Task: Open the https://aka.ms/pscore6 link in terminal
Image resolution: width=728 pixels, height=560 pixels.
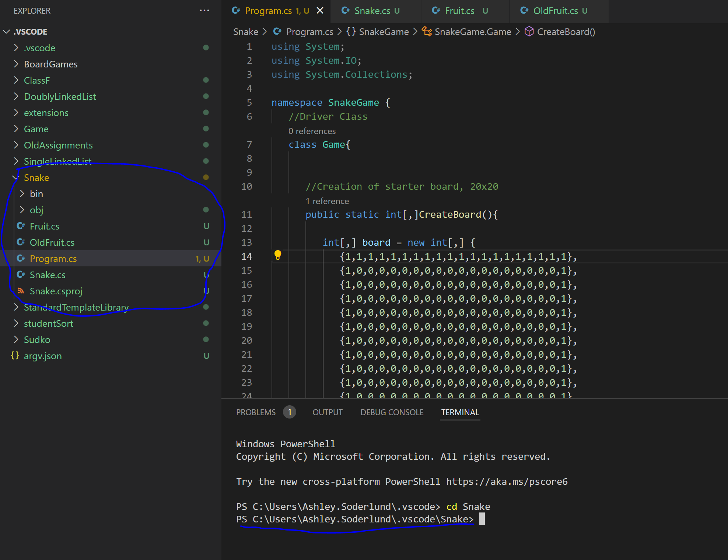Action: (x=506, y=482)
